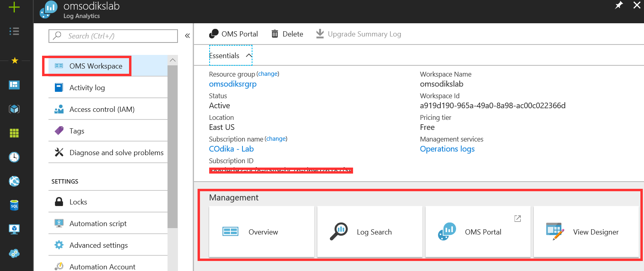The image size is (644, 271).
Task: Click the Search (Ctrl+/) input box
Action: [113, 36]
